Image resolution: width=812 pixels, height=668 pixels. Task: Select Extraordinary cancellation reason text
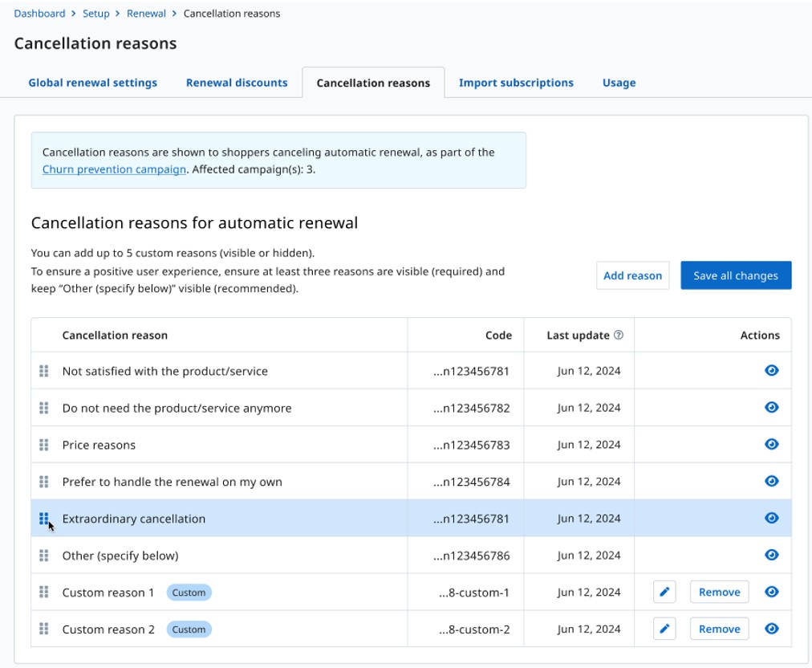coord(134,519)
